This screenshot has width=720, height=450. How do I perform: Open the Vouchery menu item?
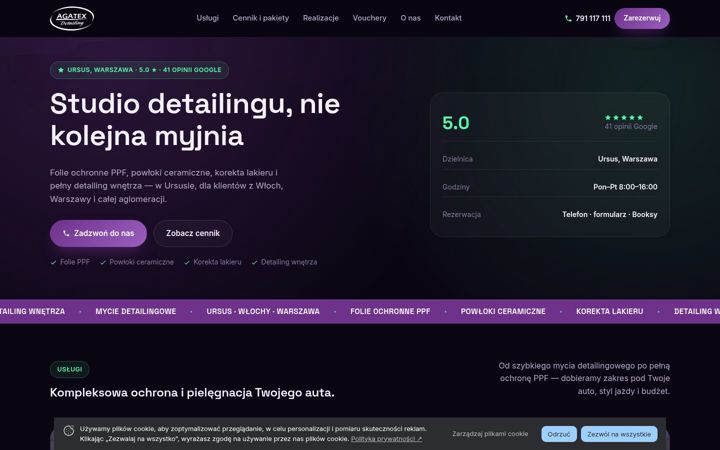point(369,18)
